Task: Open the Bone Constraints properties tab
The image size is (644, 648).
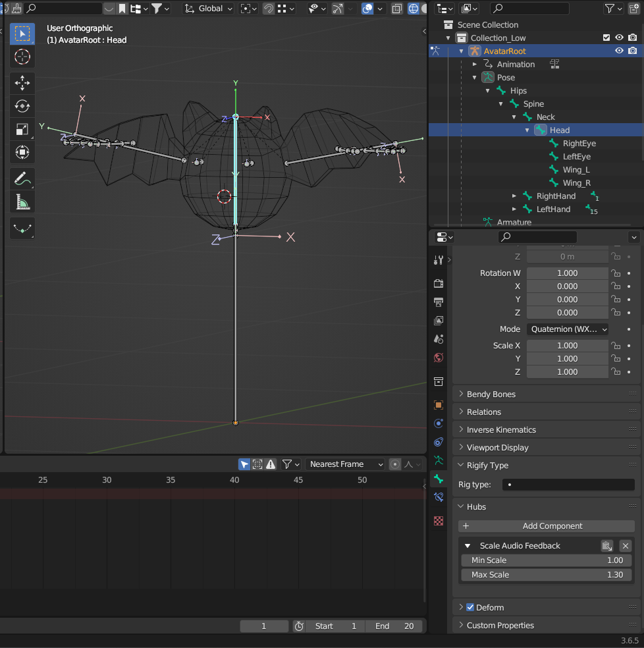Action: tap(439, 497)
